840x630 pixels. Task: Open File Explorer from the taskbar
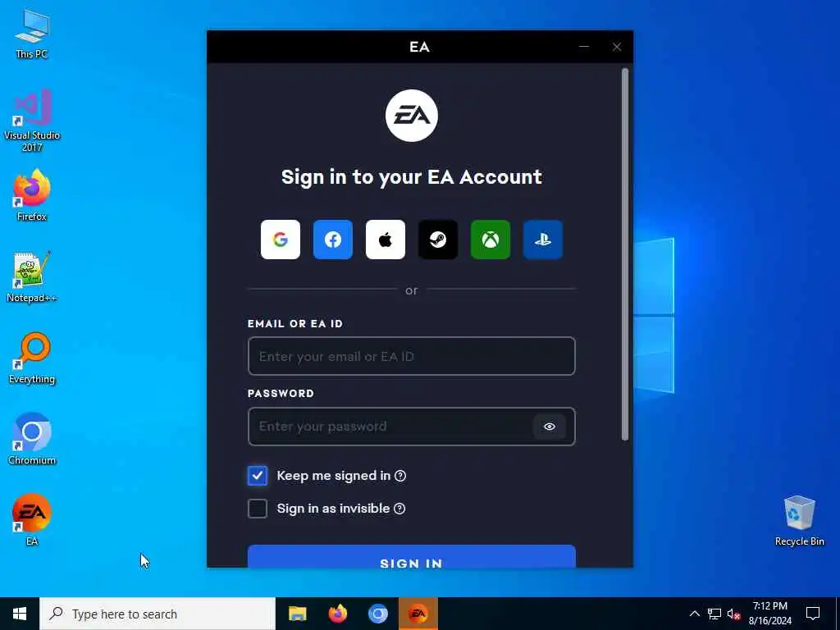coord(297,614)
